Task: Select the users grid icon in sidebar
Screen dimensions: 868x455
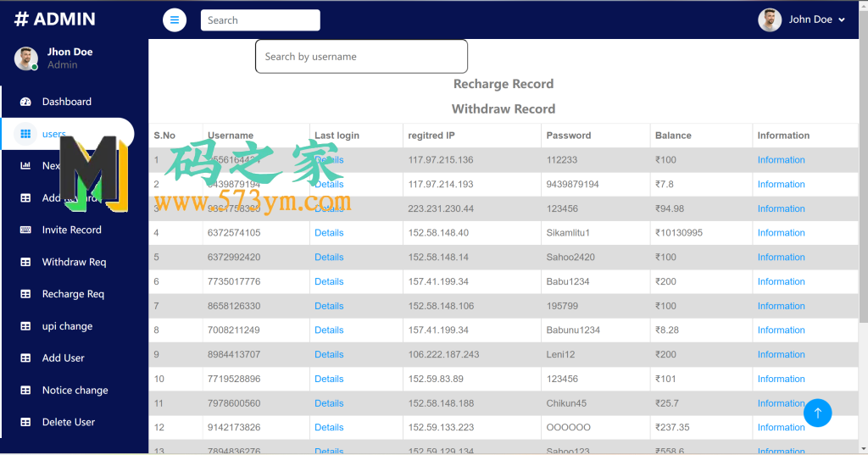Action: point(25,134)
